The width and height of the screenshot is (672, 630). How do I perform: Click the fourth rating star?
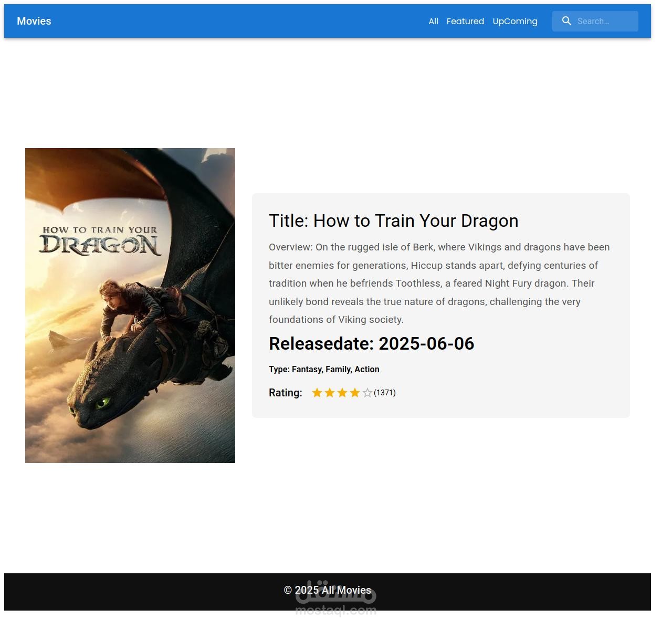coord(355,393)
